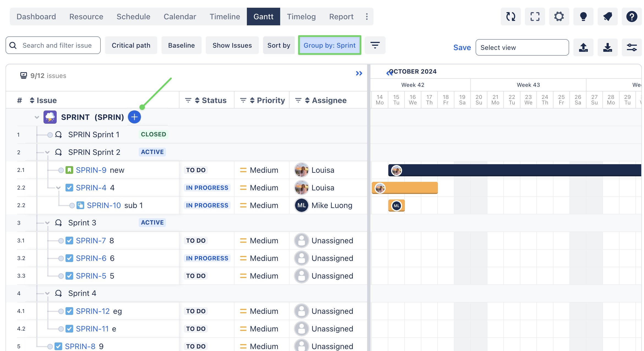The image size is (644, 351).
Task: Switch to the Resource tab
Action: [x=86, y=17]
